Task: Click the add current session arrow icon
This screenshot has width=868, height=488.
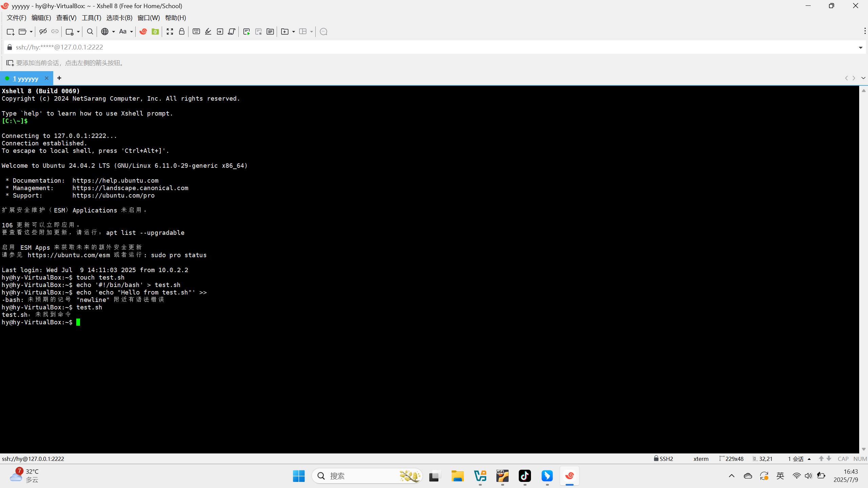Action: 10,63
